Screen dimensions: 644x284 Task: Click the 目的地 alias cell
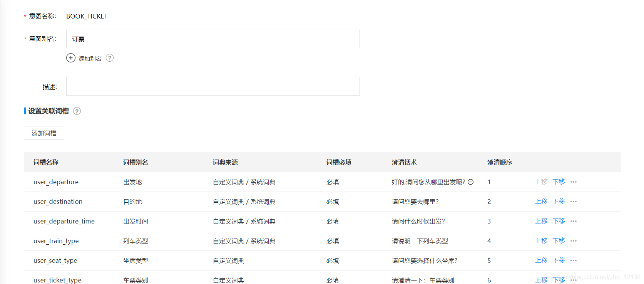pyautogui.click(x=132, y=202)
